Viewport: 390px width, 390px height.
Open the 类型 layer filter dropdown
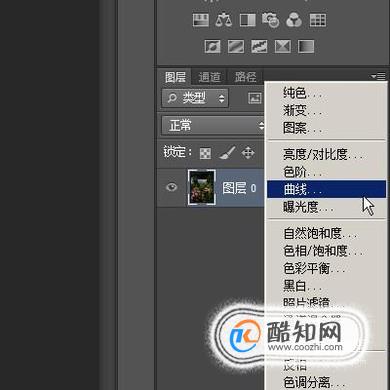(195, 98)
